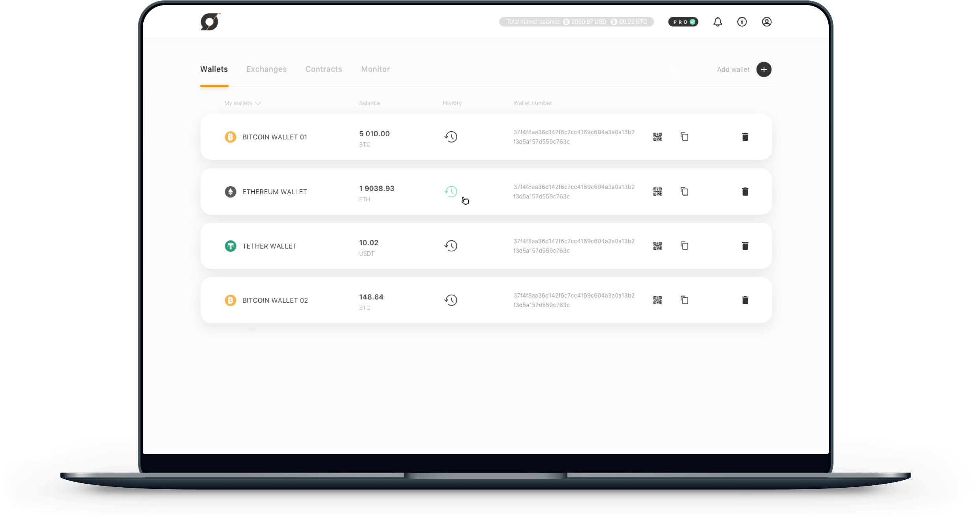The width and height of the screenshot is (980, 520).
Task: Click the 1 9038.93 ETH balance
Action: pos(377,193)
